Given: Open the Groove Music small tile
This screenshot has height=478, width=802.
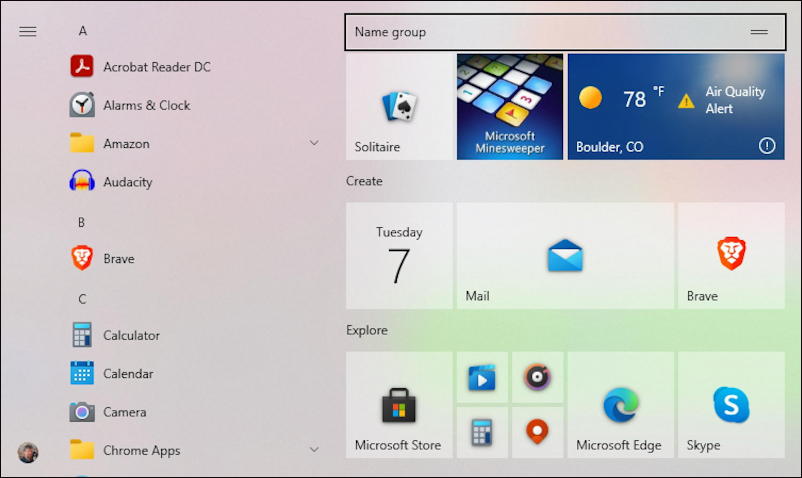Looking at the screenshot, I should click(538, 377).
